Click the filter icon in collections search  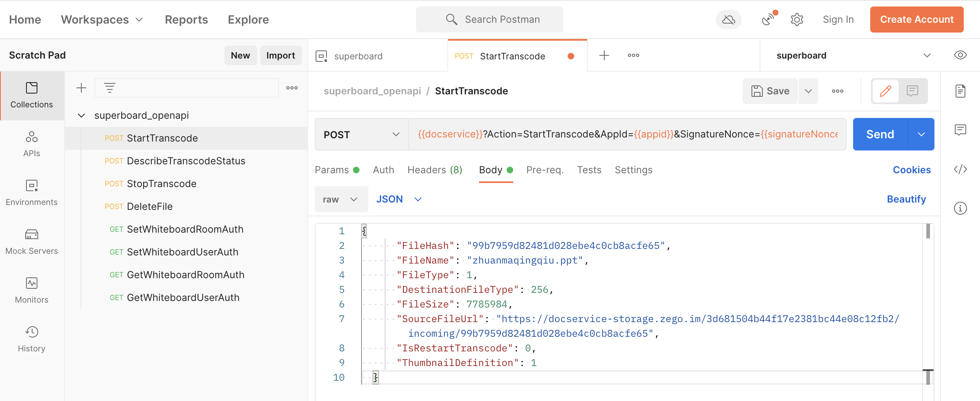pyautogui.click(x=110, y=88)
